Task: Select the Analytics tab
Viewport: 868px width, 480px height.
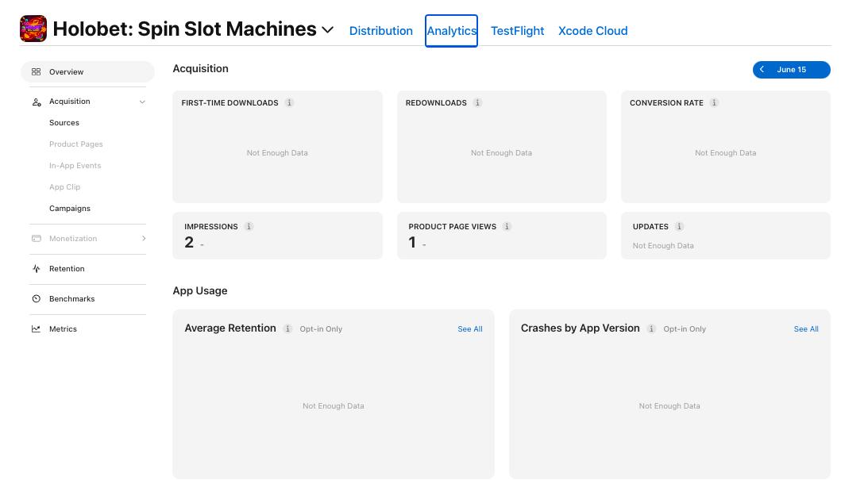Action: [x=451, y=31]
